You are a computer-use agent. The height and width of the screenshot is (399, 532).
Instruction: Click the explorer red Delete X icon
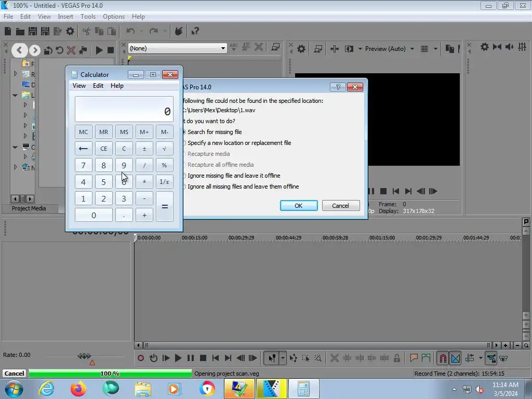click(71, 50)
